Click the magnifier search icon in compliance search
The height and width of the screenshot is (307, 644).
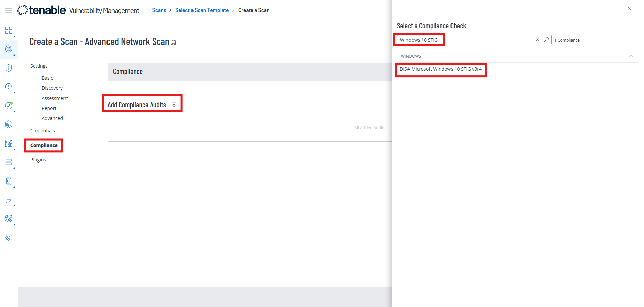(x=546, y=40)
